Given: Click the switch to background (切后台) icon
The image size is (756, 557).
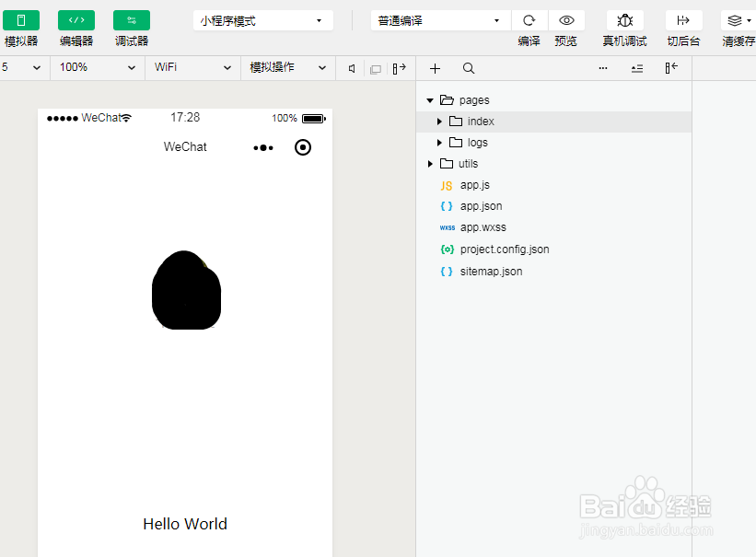Looking at the screenshot, I should [x=683, y=20].
